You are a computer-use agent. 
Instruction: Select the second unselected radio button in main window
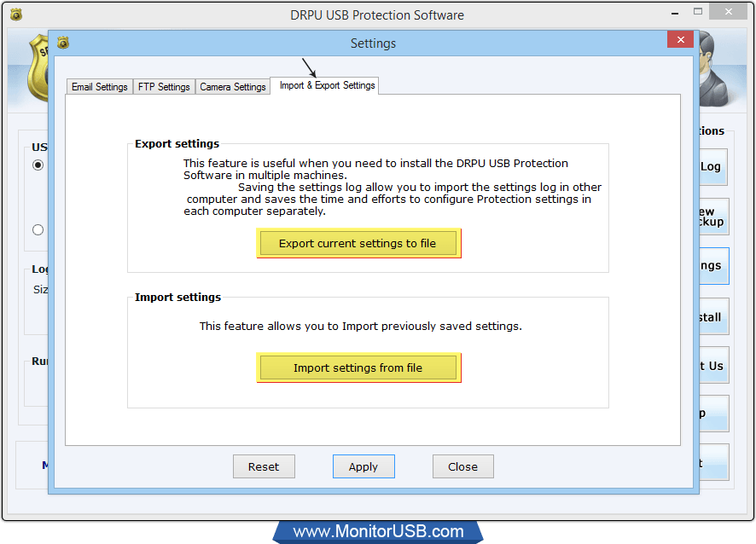(x=38, y=230)
